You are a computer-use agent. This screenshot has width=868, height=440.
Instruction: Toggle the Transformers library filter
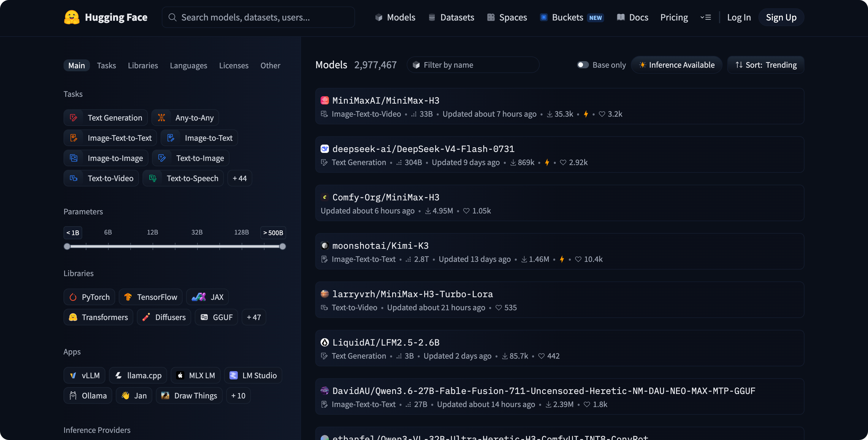98,317
